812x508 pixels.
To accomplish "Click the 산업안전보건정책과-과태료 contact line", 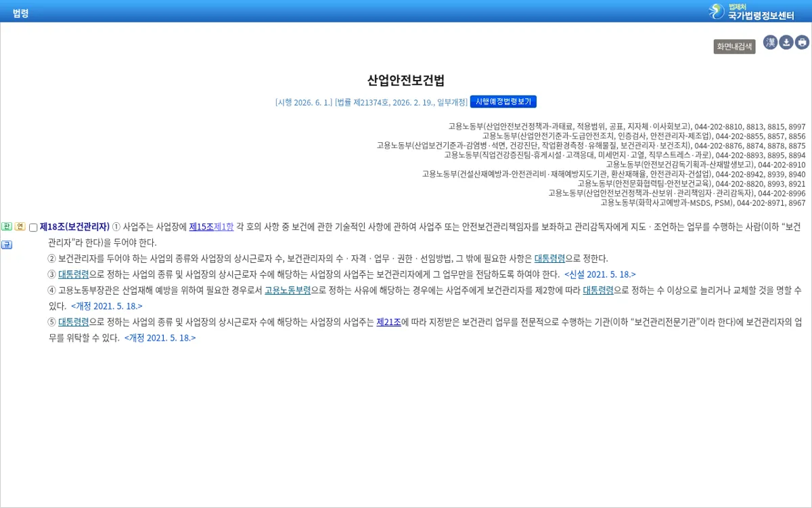I will 627,127.
